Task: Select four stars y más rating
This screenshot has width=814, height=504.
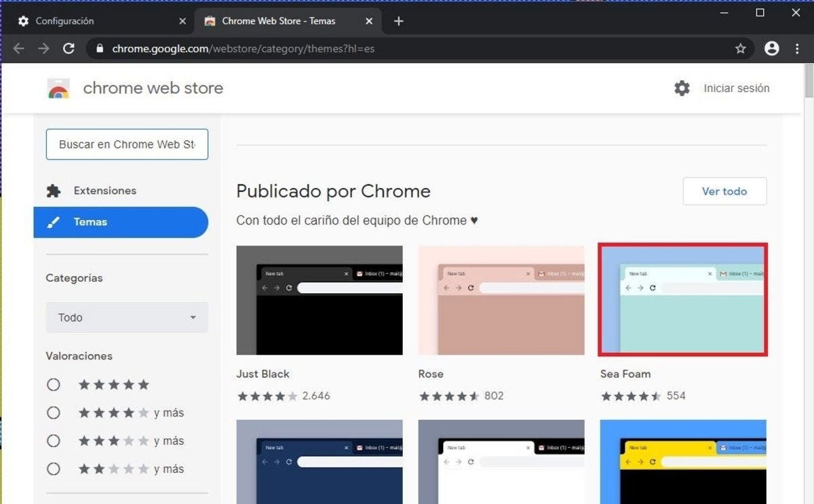Action: click(54, 412)
